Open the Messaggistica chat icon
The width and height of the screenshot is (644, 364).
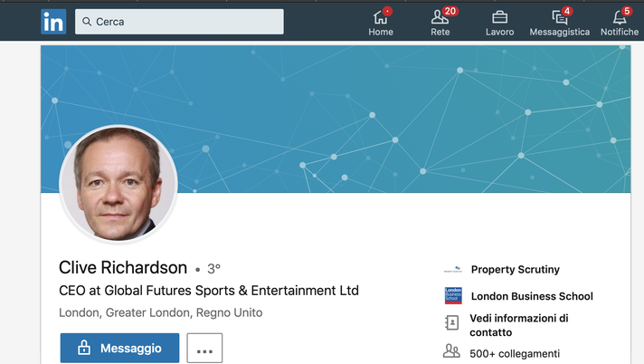(x=559, y=18)
